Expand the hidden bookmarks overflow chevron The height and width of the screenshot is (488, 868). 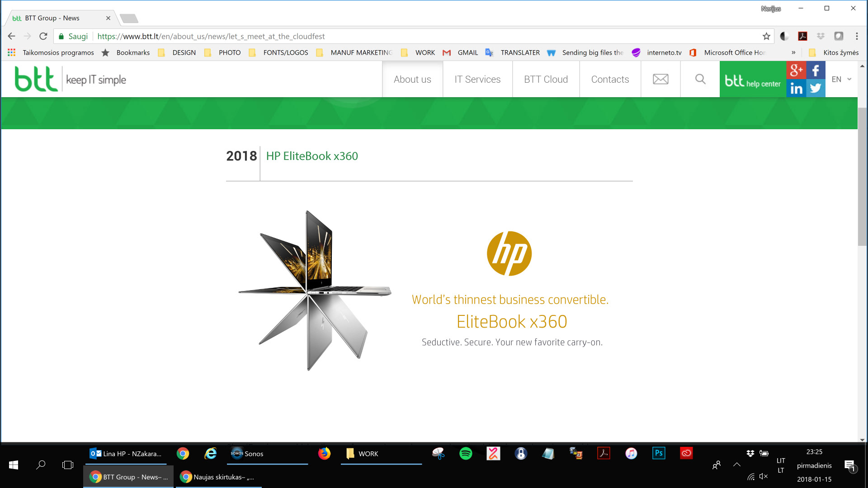point(793,52)
